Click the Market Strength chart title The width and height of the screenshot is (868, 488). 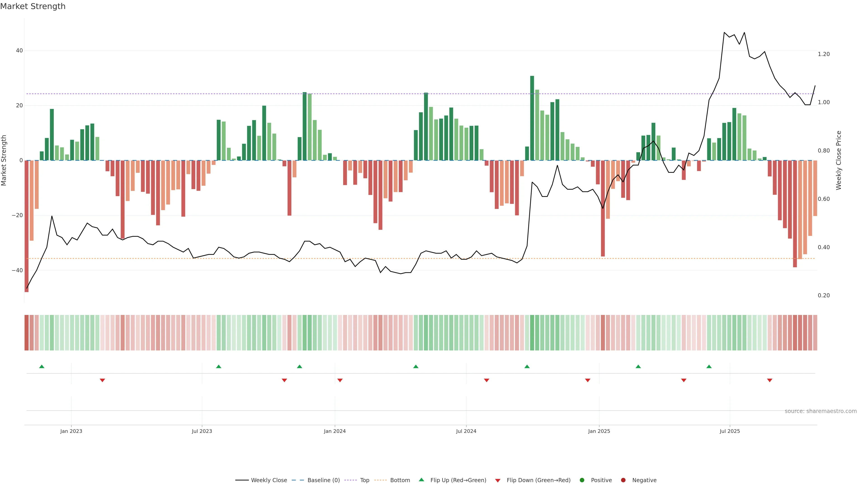pos(33,6)
